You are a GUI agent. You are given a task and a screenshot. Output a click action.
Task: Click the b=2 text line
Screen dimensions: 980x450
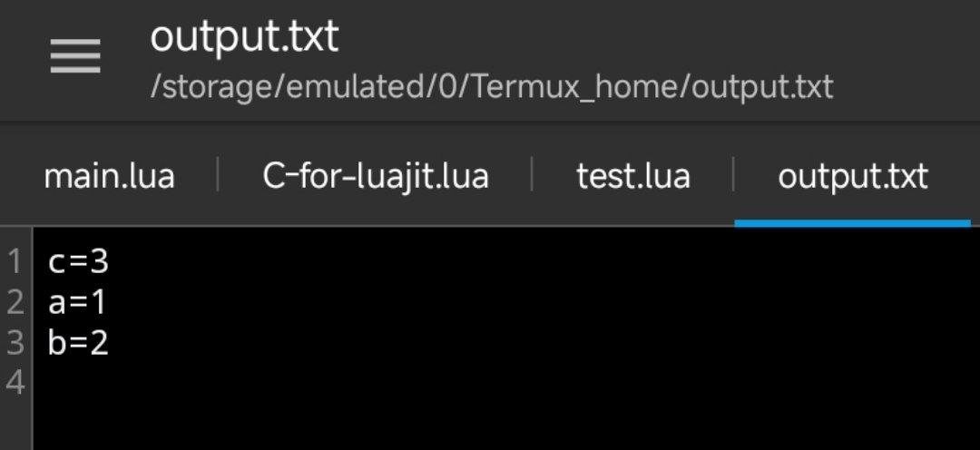coord(78,343)
